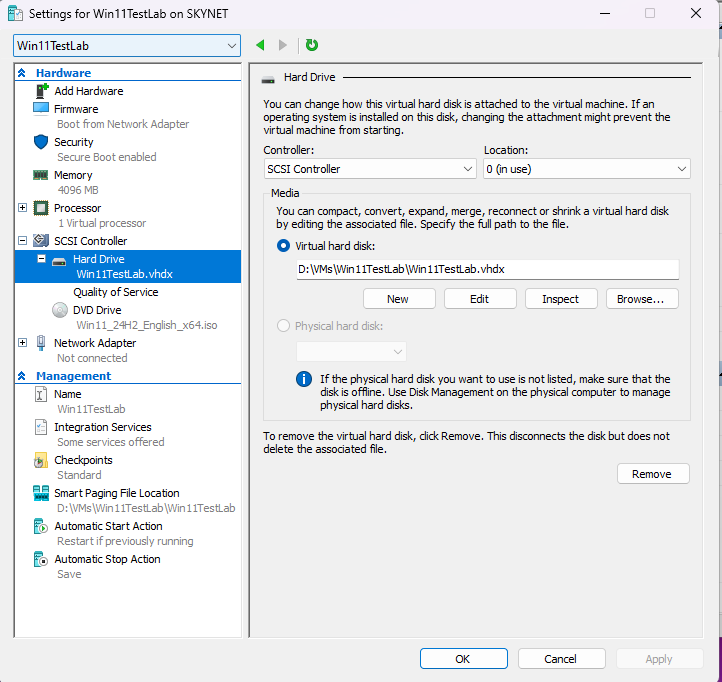Click the DVD Drive disc icon
Screen dimensions: 722x682
(x=60, y=310)
